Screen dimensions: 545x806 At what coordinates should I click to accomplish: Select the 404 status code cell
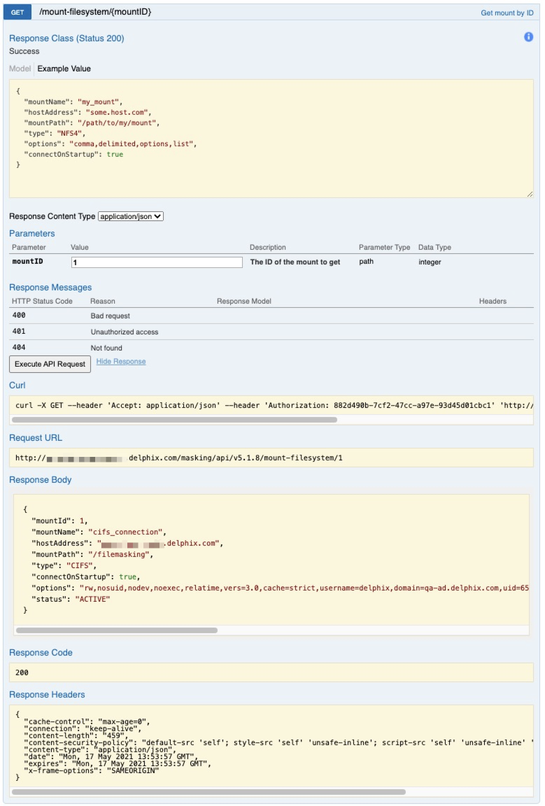tap(19, 347)
